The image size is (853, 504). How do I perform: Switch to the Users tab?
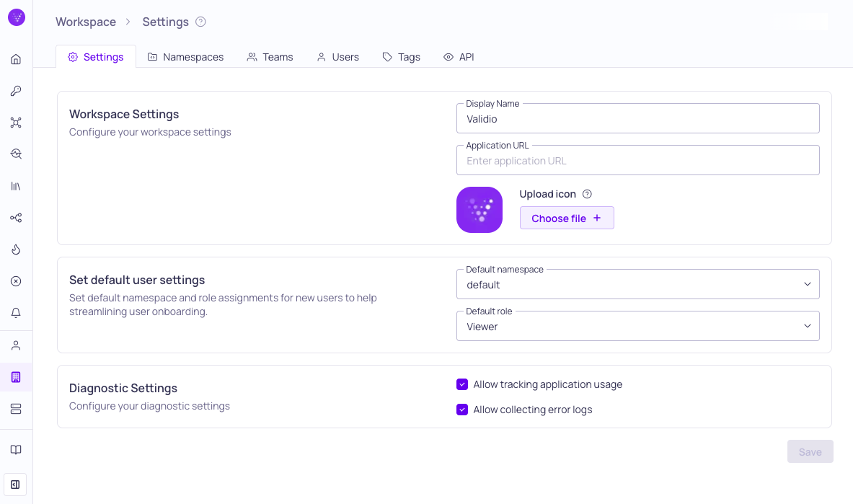[338, 57]
